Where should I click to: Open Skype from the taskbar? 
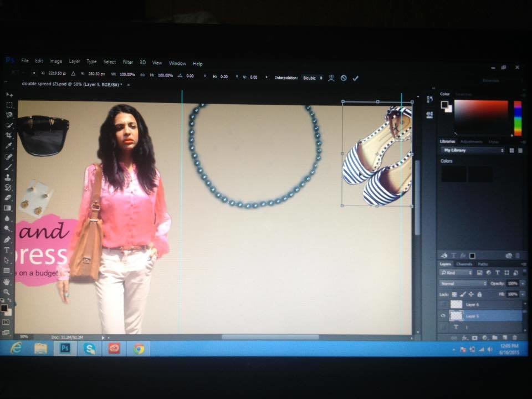coord(90,349)
